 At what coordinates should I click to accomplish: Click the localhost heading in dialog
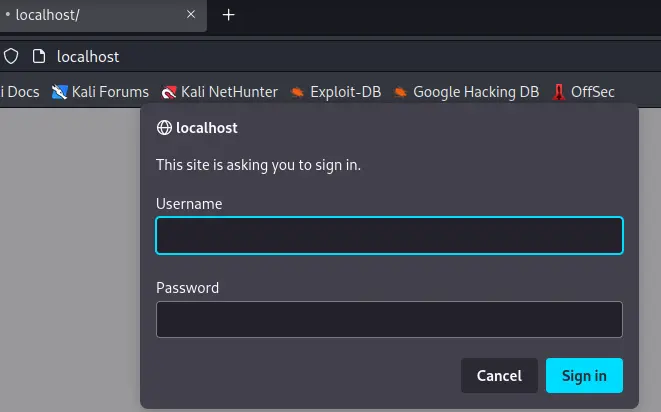[206, 128]
